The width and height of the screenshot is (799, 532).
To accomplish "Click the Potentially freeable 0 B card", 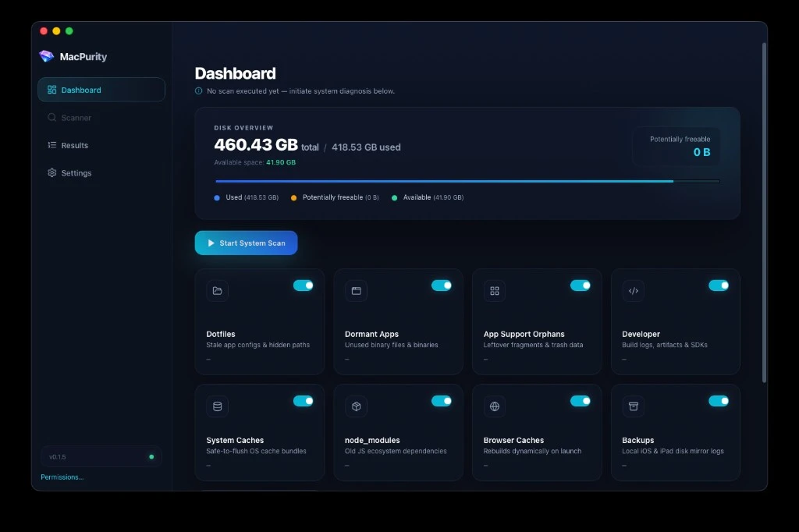I will click(x=676, y=146).
